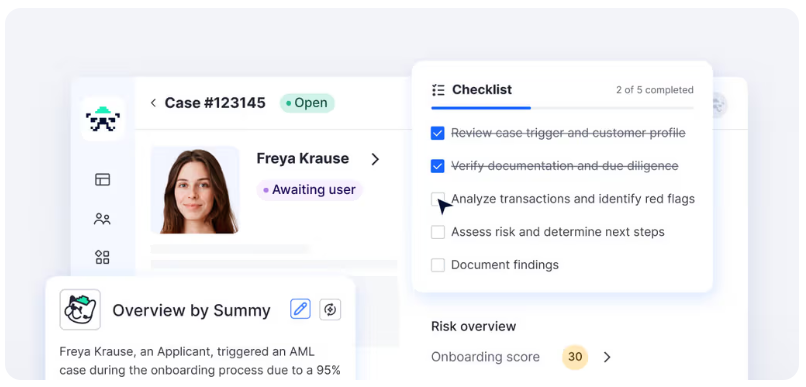Viewport: 806px width, 387px height.
Task: Click the Open status badge
Action: (307, 103)
